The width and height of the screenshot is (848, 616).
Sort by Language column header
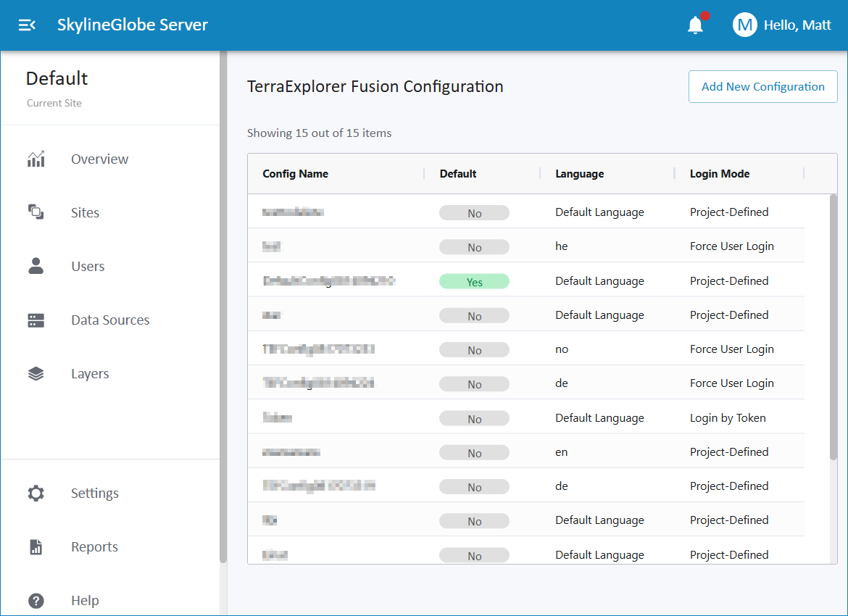[579, 174]
